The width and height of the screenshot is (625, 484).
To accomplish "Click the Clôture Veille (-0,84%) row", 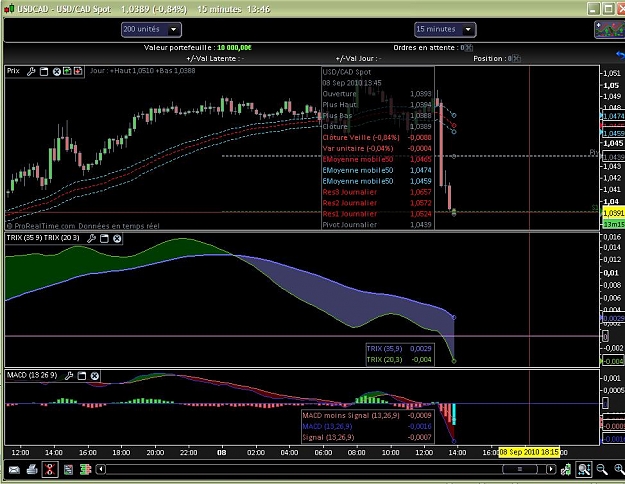I will pos(377,138).
